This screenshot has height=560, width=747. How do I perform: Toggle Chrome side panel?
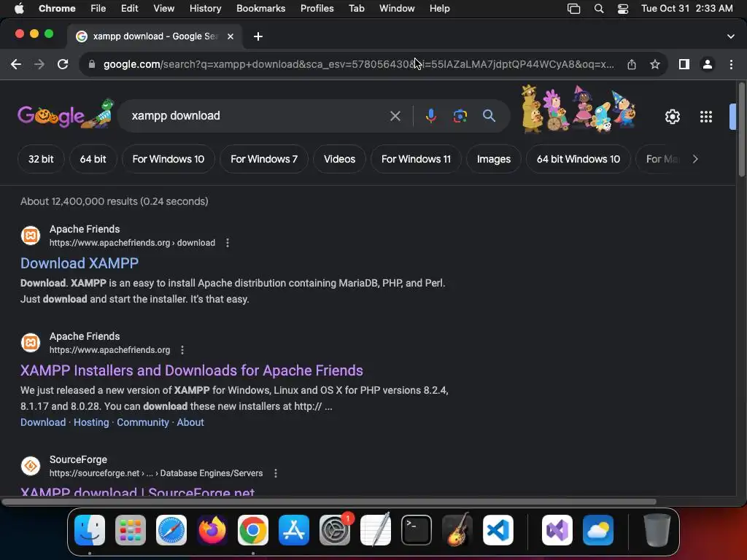point(684,64)
